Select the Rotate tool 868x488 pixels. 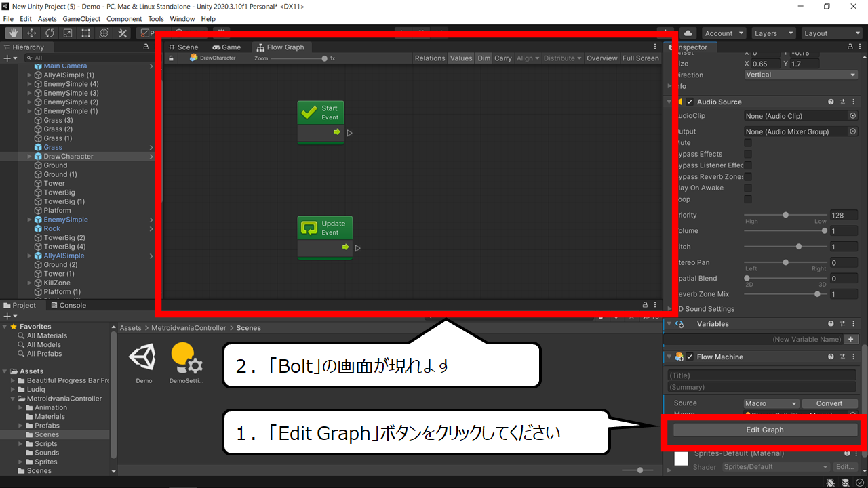click(50, 33)
